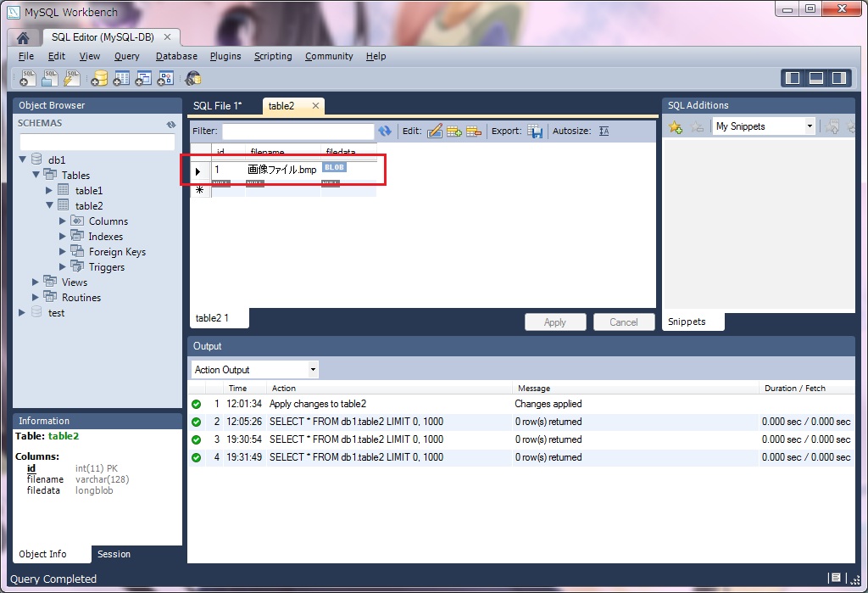This screenshot has height=593, width=868.
Task: Open the Database menu
Action: pos(176,56)
